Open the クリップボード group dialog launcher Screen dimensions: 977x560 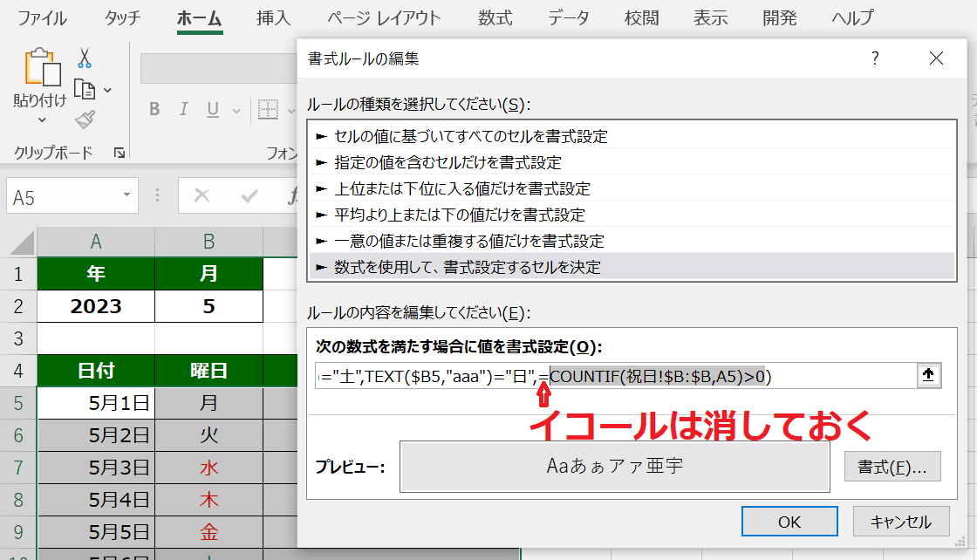point(119,153)
